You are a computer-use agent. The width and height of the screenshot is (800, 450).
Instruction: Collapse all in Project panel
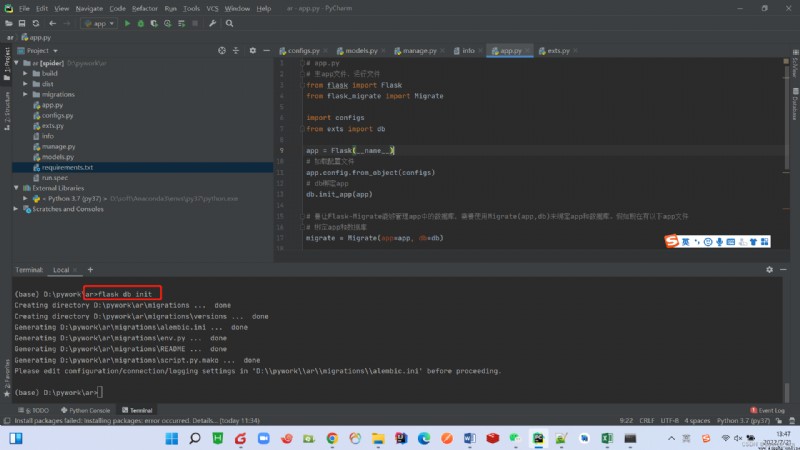click(236, 51)
